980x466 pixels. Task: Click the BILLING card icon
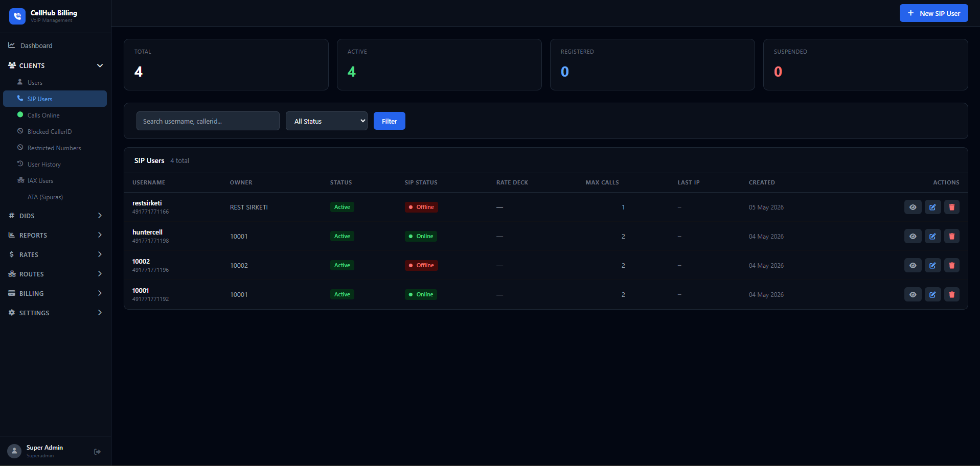pos(12,293)
